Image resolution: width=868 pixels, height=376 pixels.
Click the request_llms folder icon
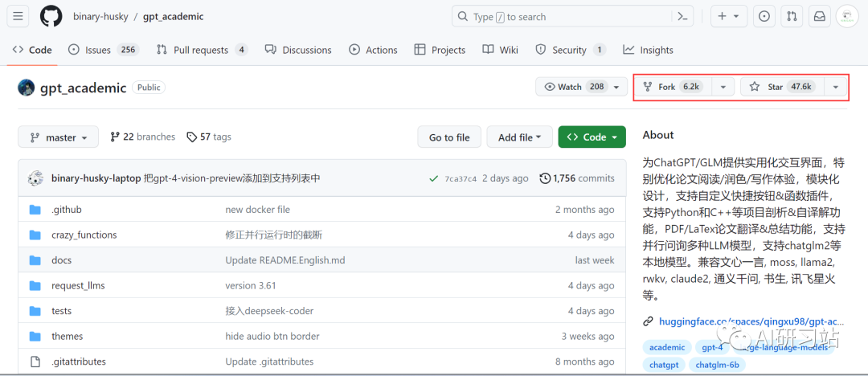35,286
